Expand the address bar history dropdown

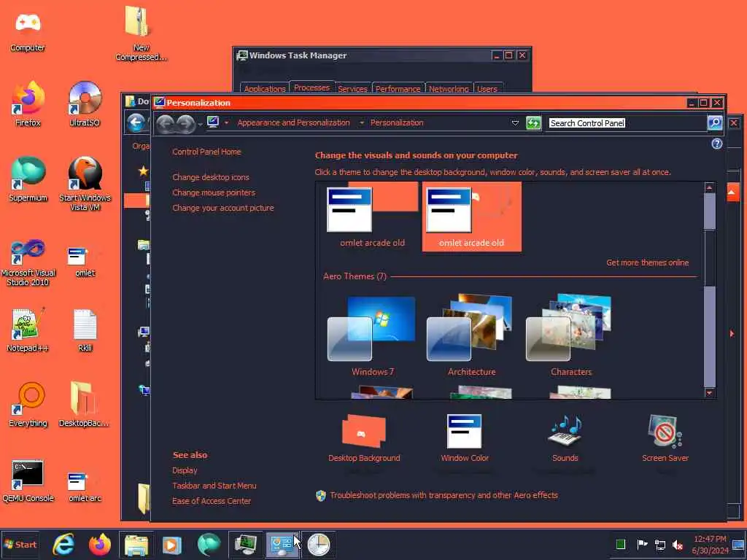coord(515,122)
